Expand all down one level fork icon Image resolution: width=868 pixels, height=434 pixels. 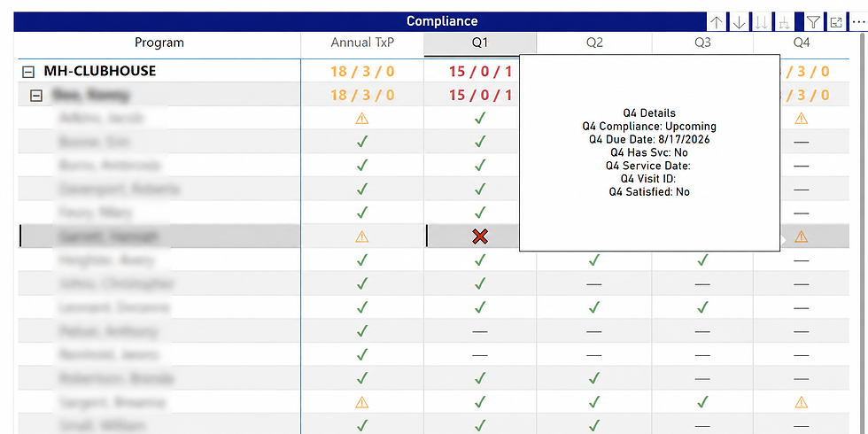784,23
